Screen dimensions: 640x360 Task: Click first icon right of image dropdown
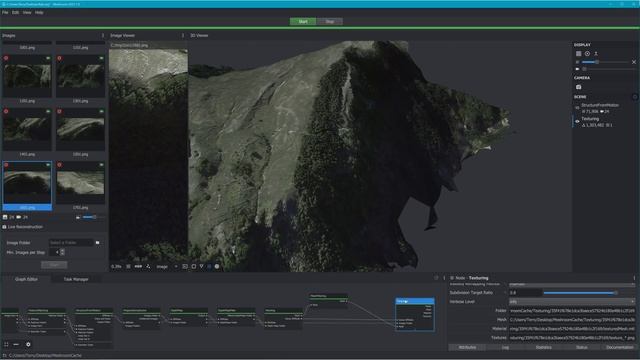185,267
